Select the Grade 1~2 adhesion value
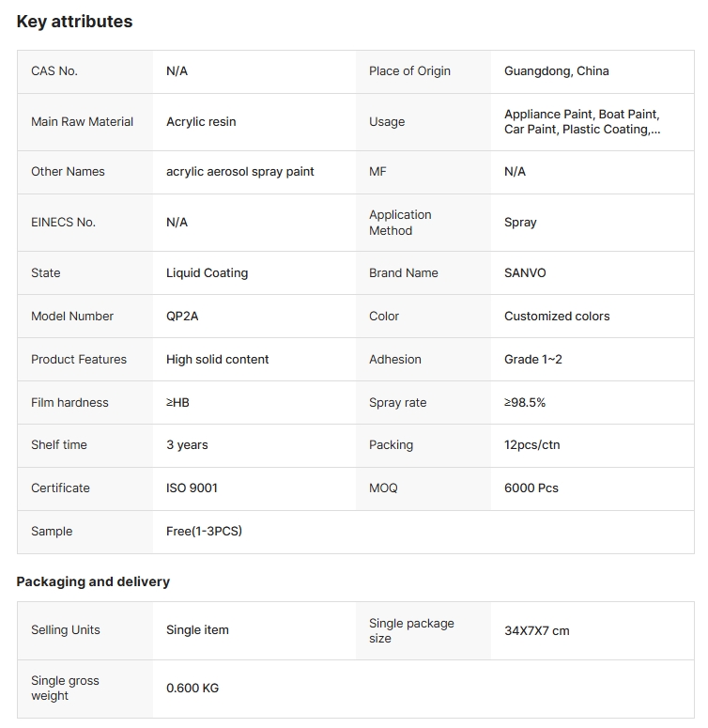Image resolution: width=708 pixels, height=728 pixels. point(532,360)
